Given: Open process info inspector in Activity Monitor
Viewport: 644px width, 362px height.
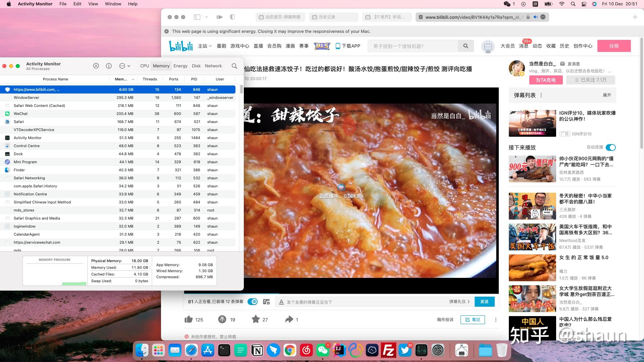Looking at the screenshot, I should [109, 66].
